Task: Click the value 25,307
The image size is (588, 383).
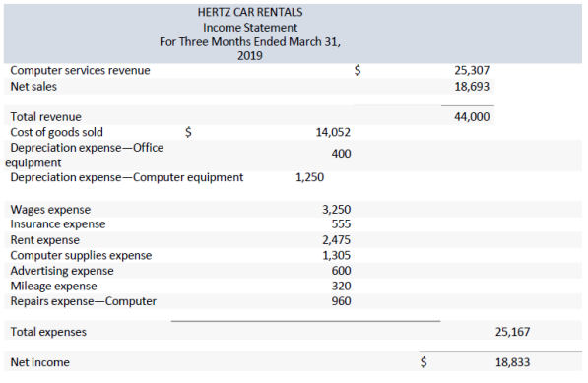Action: coord(472,70)
